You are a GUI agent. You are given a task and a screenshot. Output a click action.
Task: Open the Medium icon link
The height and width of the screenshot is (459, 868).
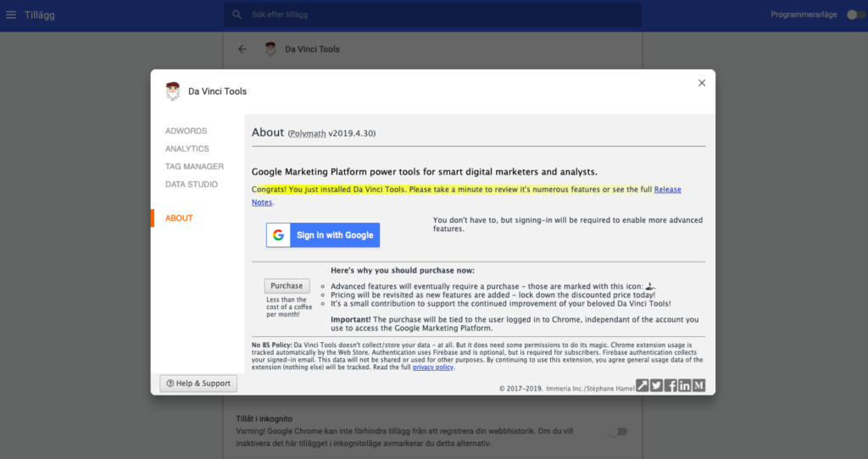pos(699,385)
